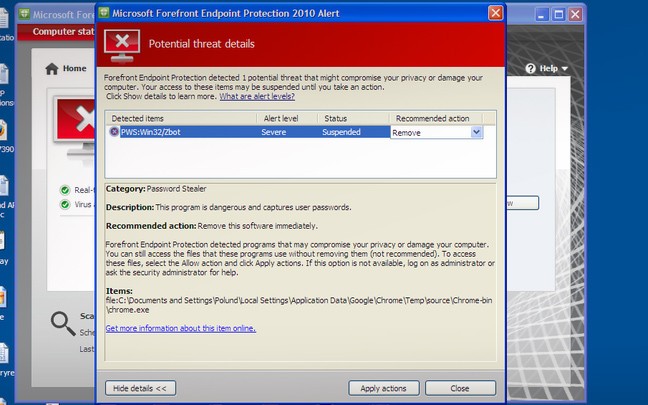The width and height of the screenshot is (648, 405).
Task: Click the green Real-time protection check icon
Action: click(x=65, y=190)
